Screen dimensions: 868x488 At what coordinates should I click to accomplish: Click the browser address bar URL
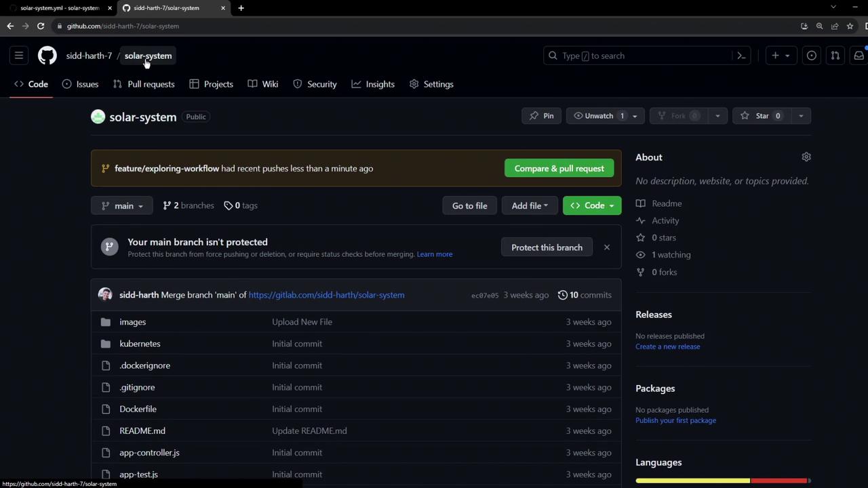coord(123,26)
